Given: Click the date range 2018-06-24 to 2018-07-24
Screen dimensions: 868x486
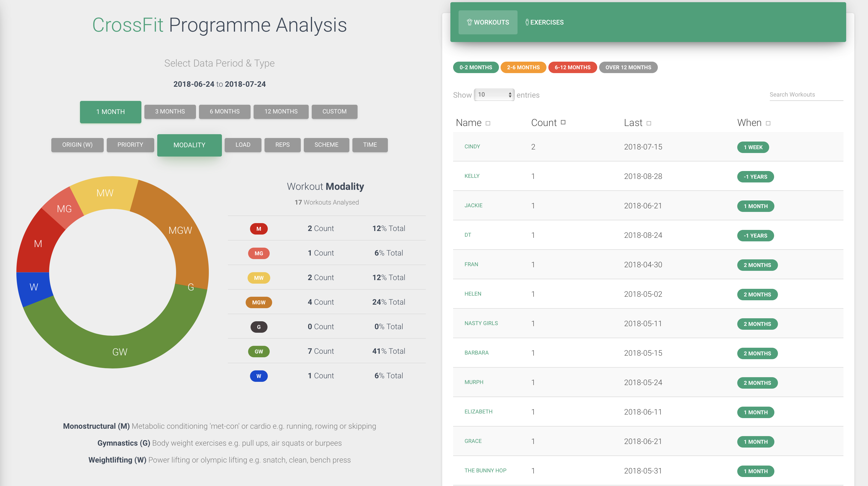Looking at the screenshot, I should pos(219,84).
